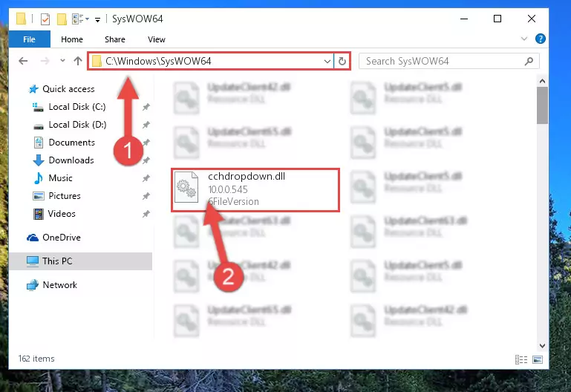Click the pin icon beside Local Disk (D:)
The width and height of the screenshot is (571, 392).
tap(146, 125)
